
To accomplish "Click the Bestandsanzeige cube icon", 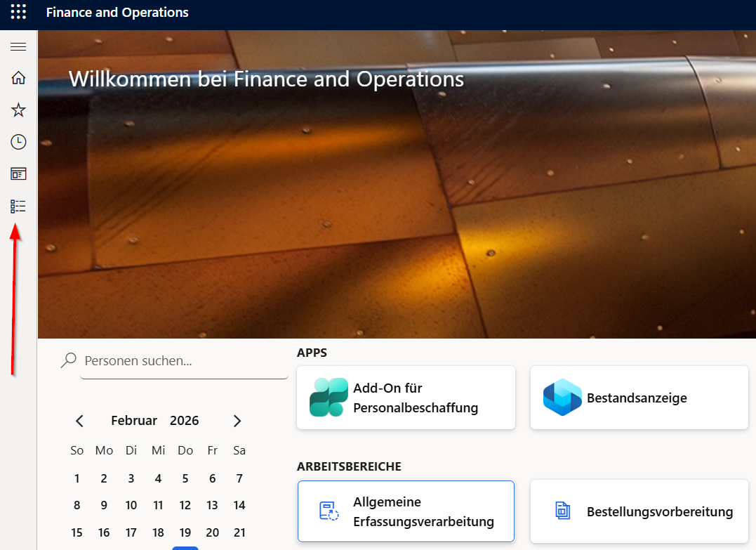I will [x=562, y=398].
